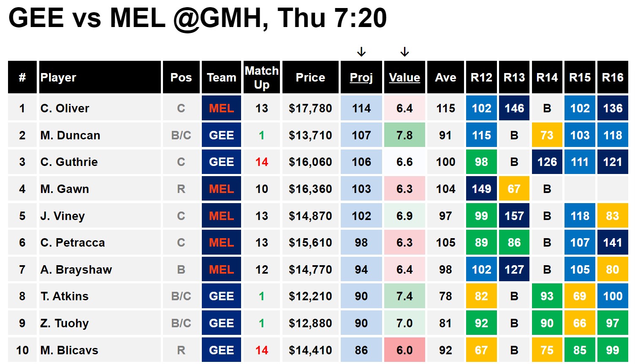Click the sort arrow above Value

pos(404,52)
